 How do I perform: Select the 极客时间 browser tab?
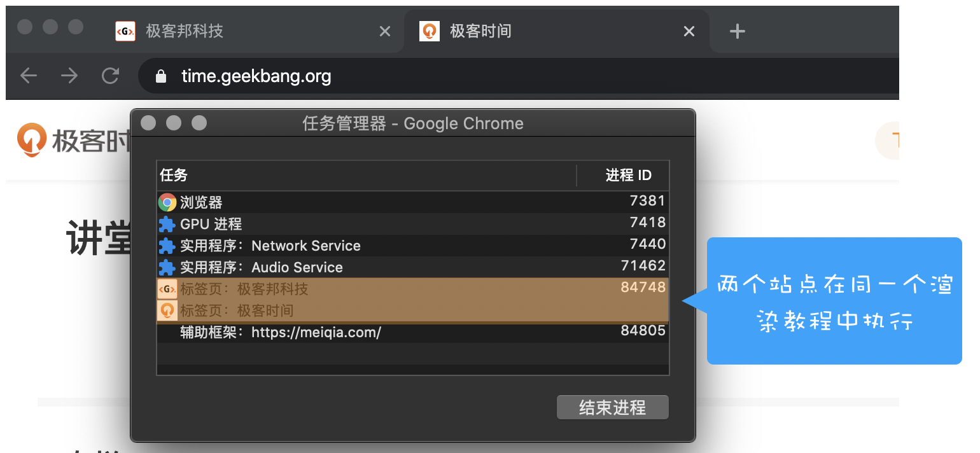coord(480,31)
